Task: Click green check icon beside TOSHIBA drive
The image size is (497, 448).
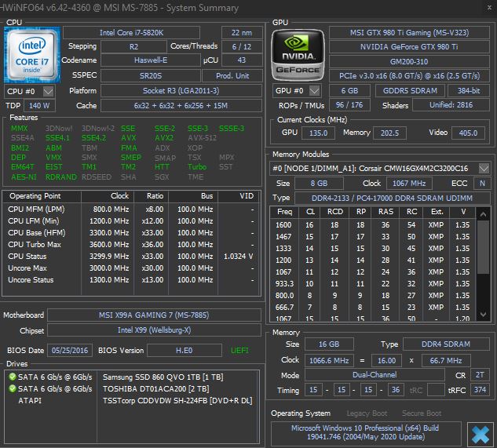Action: [x=13, y=388]
